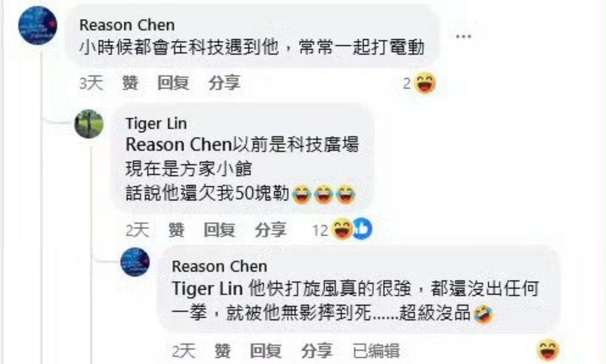
Task: Open the three-dot options on Reason Chen's comment
Action: click(x=463, y=36)
